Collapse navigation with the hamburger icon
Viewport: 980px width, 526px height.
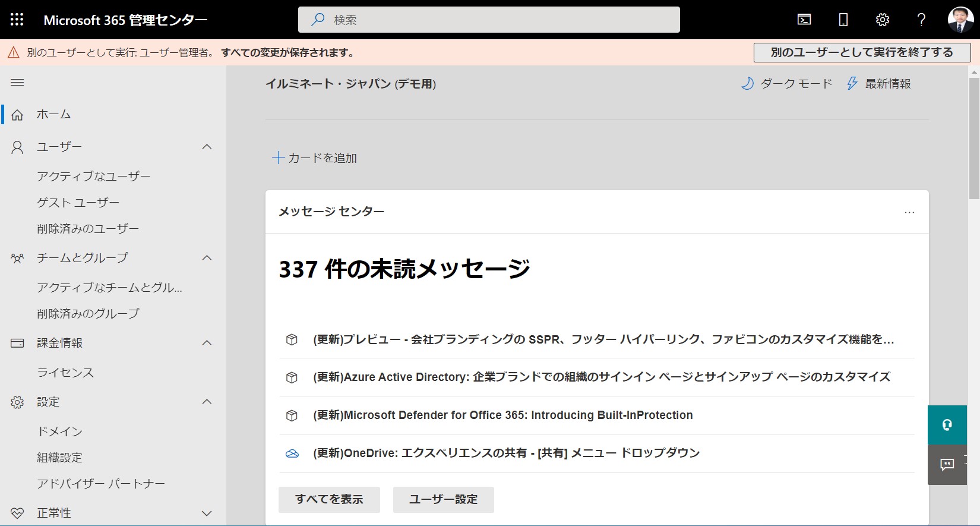tap(17, 83)
